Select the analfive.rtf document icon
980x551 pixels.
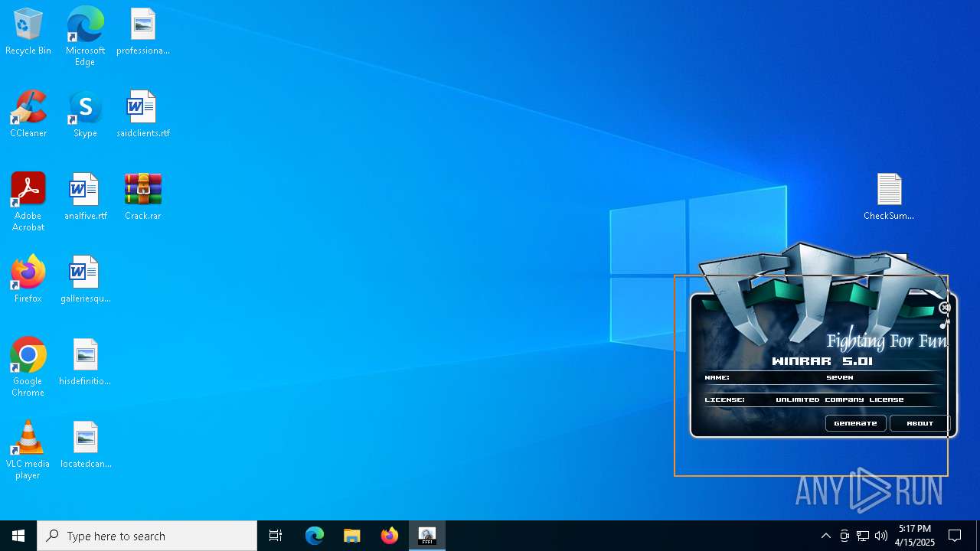(x=85, y=197)
